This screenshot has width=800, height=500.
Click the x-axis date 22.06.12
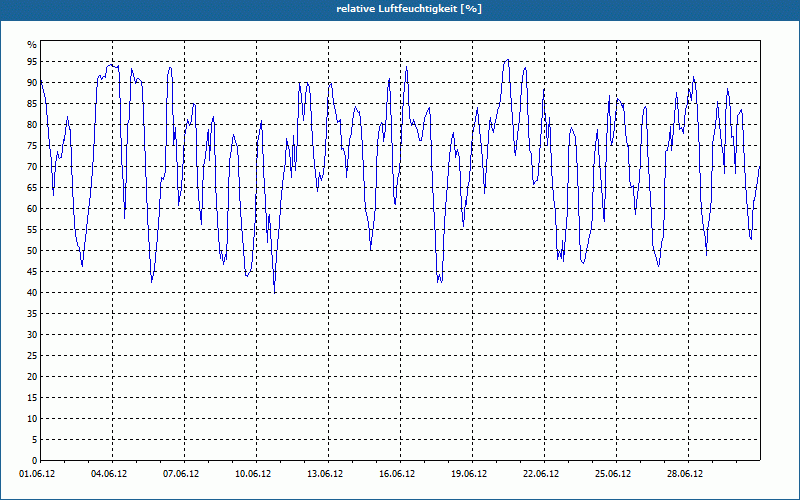point(541,474)
